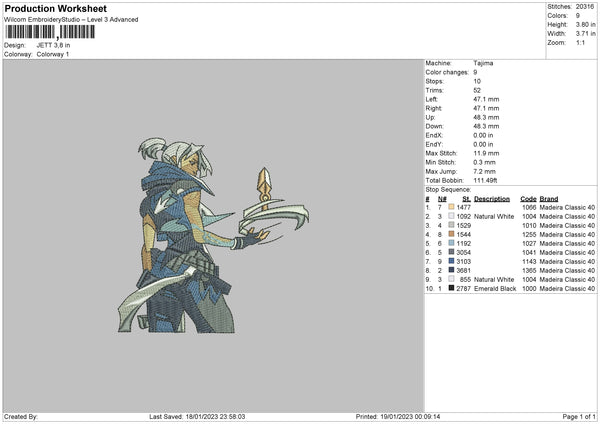Click code '1365' in the stop sequence
Screen dimensions: 600x424
coord(529,271)
